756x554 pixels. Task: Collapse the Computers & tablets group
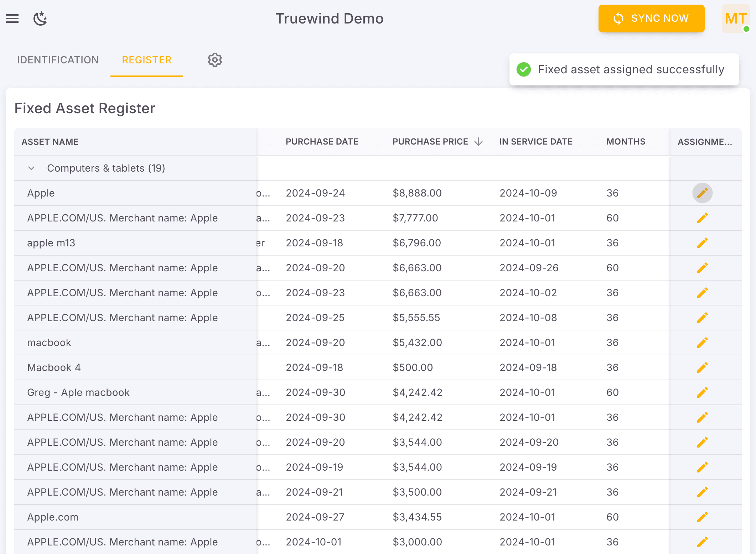[x=31, y=168]
